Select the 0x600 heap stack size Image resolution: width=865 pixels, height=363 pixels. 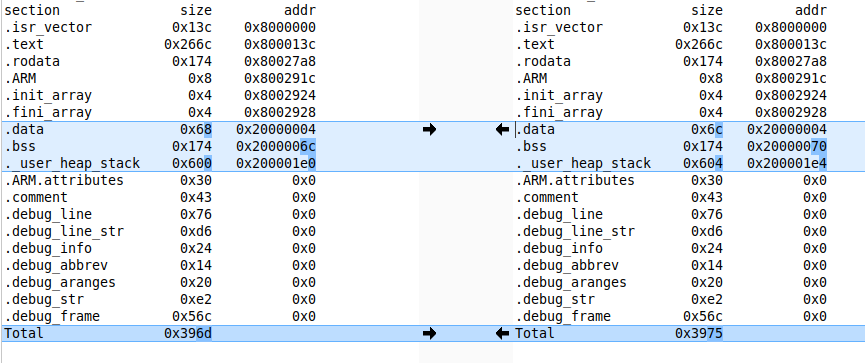[x=192, y=164]
